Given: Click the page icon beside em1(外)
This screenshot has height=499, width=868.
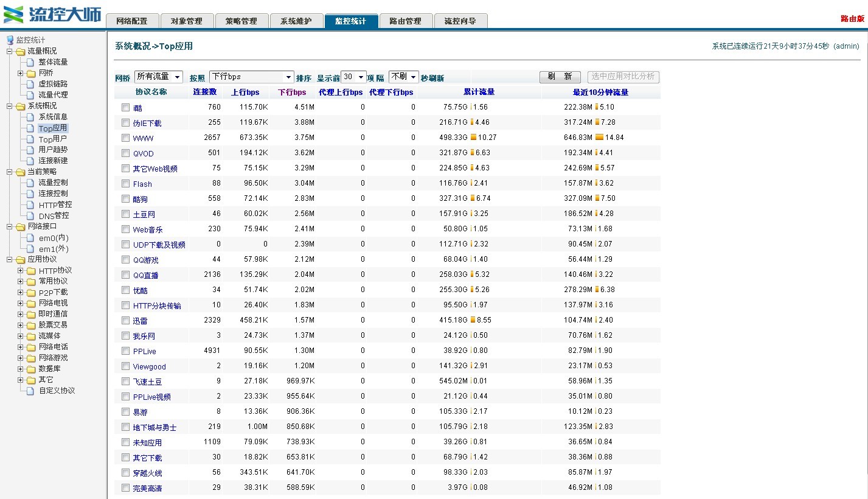Looking at the screenshot, I should [x=31, y=249].
